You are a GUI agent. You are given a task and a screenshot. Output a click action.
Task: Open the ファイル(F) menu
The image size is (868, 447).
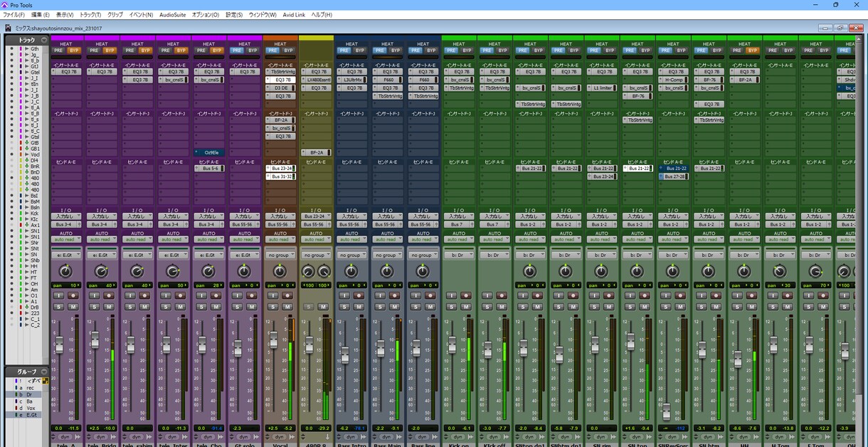pos(14,14)
